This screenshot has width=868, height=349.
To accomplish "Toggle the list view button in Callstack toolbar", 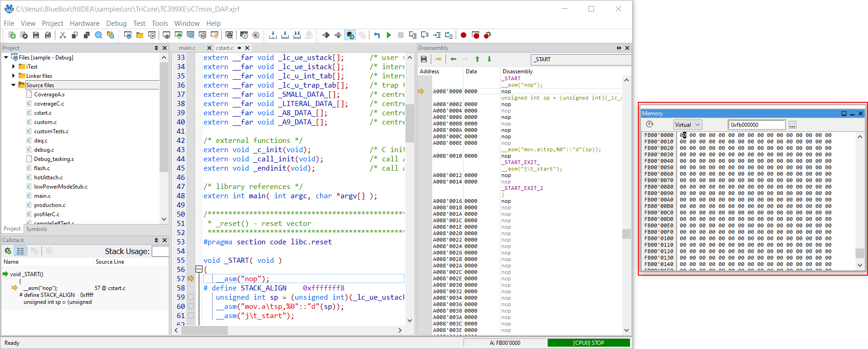I will click(x=20, y=251).
